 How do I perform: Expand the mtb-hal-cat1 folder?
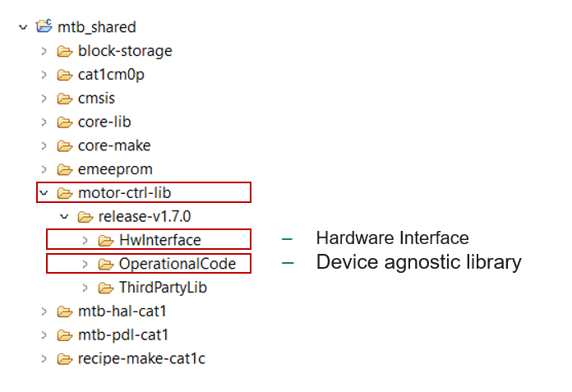pyautogui.click(x=44, y=311)
